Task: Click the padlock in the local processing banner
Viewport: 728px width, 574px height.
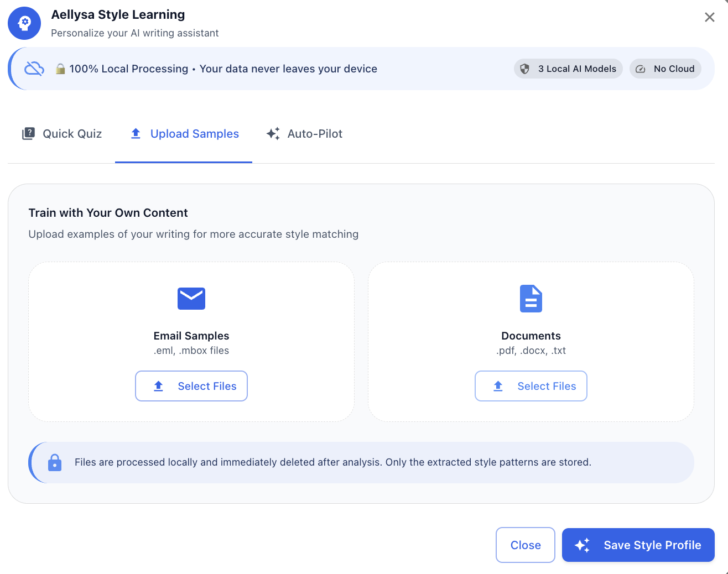Action: coord(60,69)
